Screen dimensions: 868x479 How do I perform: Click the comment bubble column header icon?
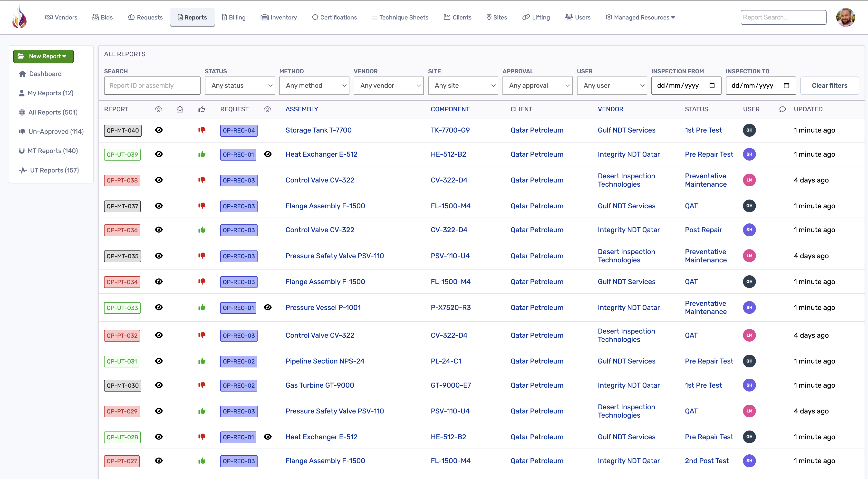click(x=782, y=109)
